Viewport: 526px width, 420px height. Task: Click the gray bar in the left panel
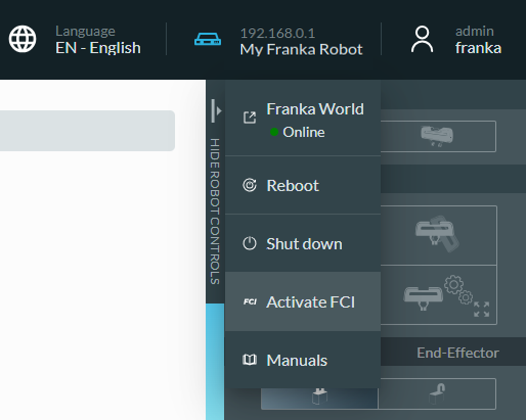(x=86, y=131)
